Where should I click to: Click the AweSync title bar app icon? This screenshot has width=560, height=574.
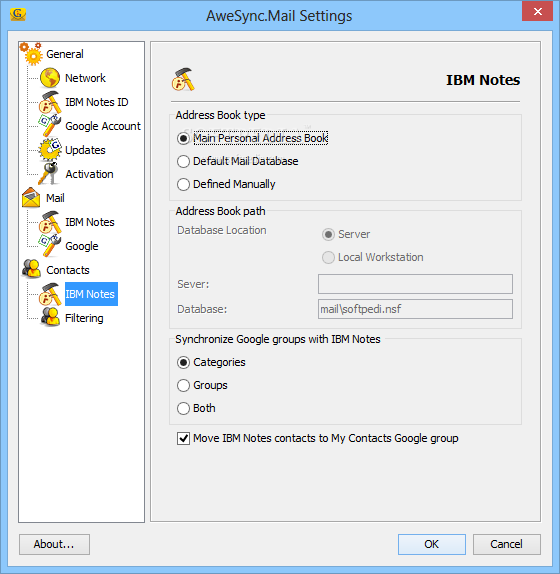tap(18, 15)
